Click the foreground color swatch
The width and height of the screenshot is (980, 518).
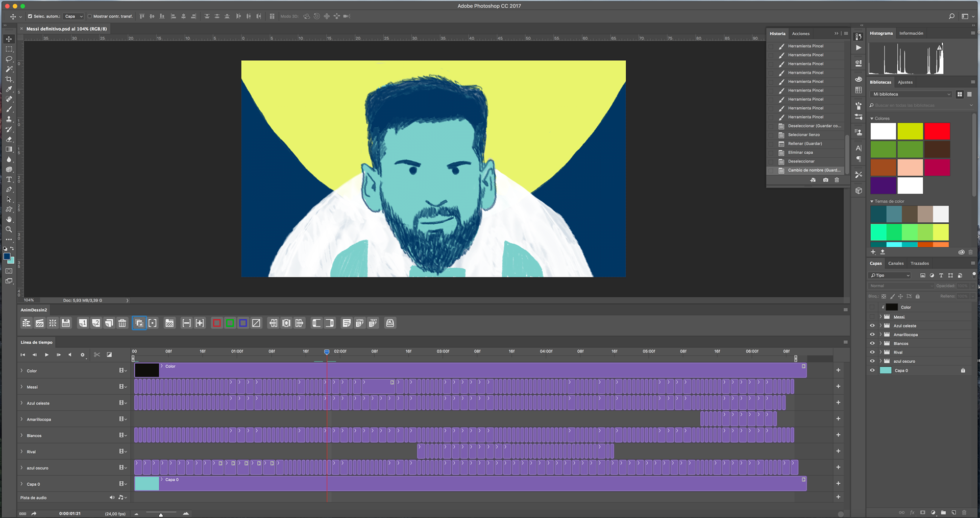(x=7, y=256)
